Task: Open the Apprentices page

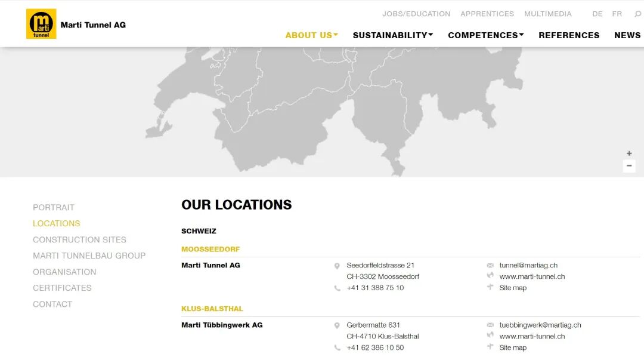Action: point(487,14)
